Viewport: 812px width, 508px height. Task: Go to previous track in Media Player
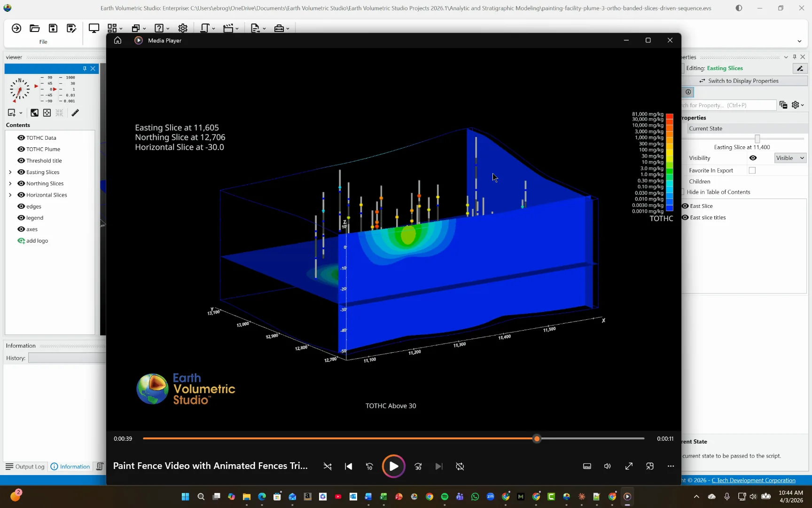348,466
